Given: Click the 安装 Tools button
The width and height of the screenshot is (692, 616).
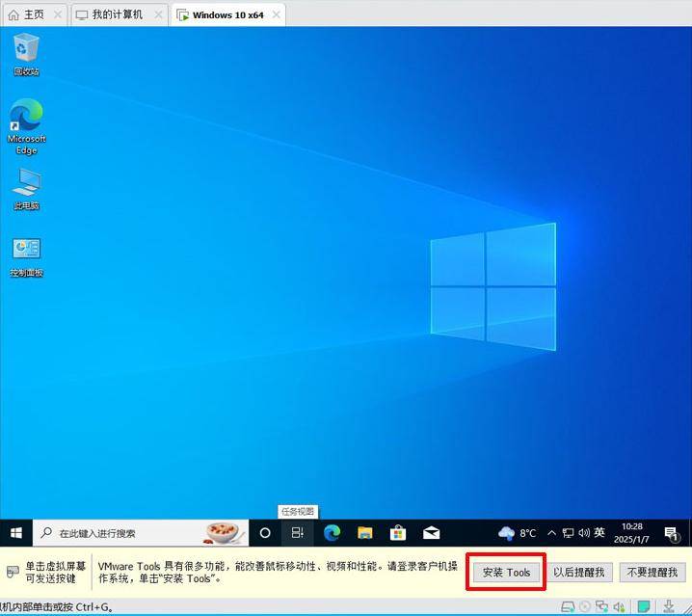Looking at the screenshot, I should click(x=506, y=573).
